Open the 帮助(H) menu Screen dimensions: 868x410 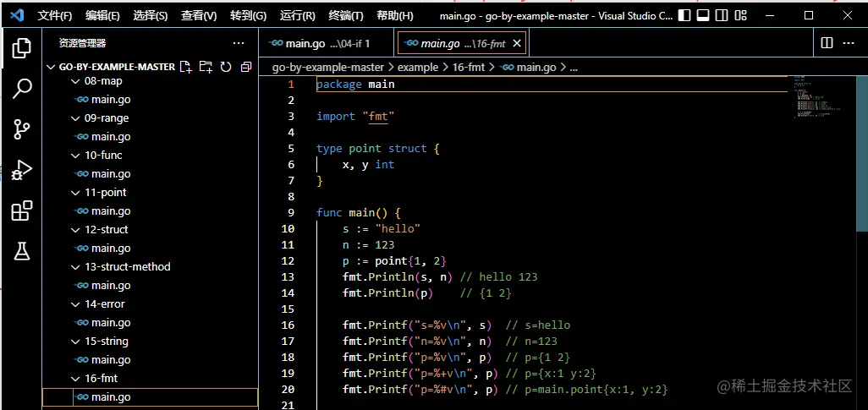[x=394, y=16]
